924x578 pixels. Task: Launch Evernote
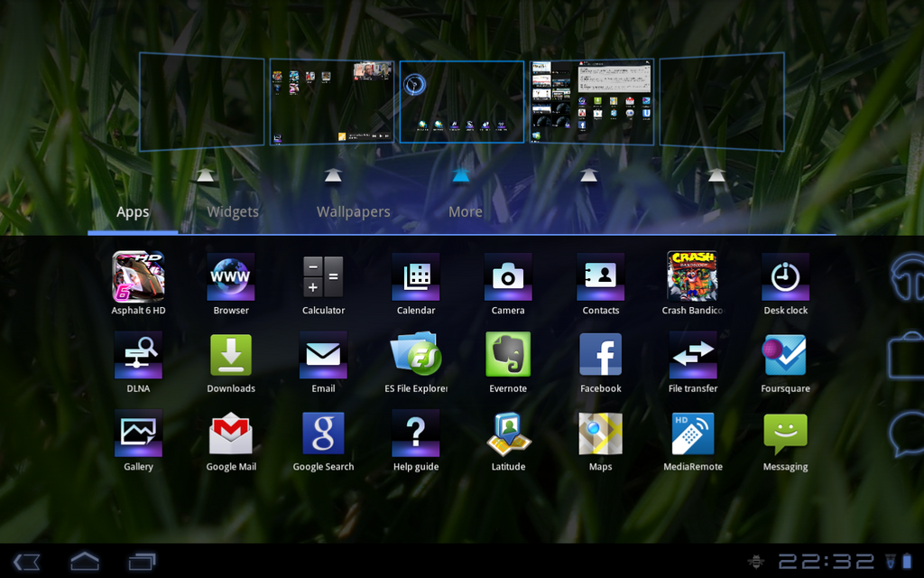click(508, 356)
